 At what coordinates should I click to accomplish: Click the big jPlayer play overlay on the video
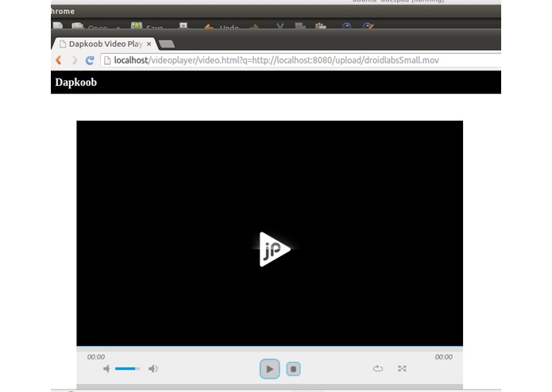275,249
